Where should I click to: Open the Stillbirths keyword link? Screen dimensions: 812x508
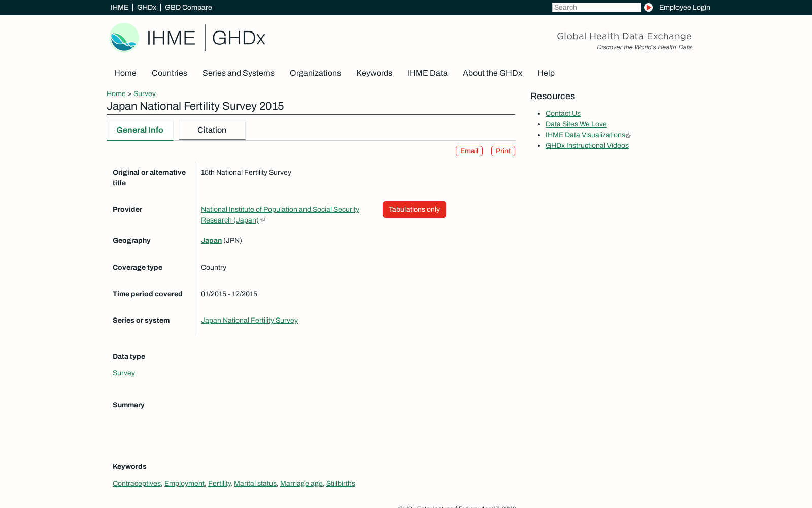pos(341,484)
